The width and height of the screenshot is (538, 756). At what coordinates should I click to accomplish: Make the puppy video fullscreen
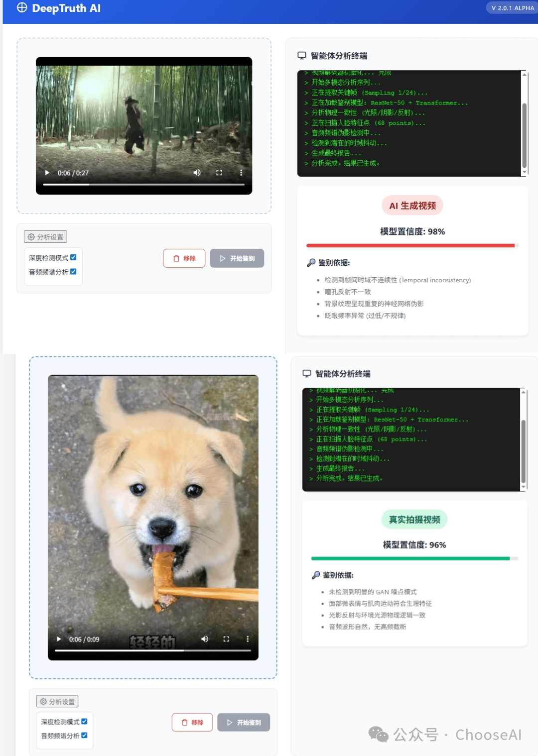[226, 639]
